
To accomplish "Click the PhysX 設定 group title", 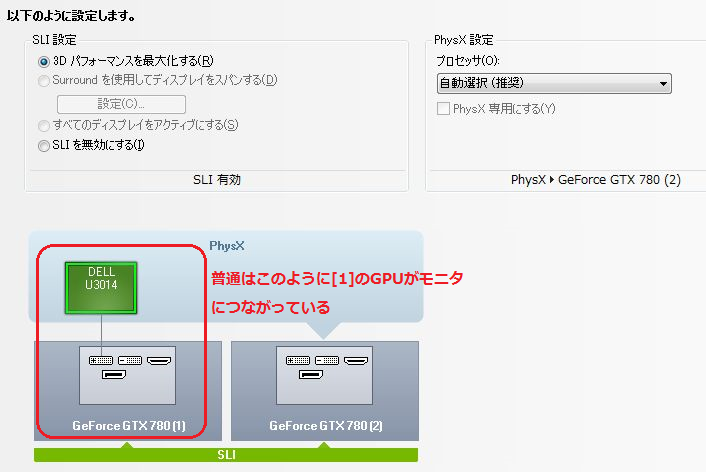I will tap(463, 40).
